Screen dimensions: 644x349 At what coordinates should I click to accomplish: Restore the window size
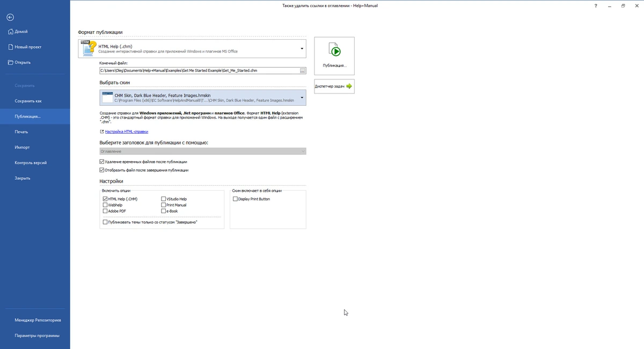point(623,5)
